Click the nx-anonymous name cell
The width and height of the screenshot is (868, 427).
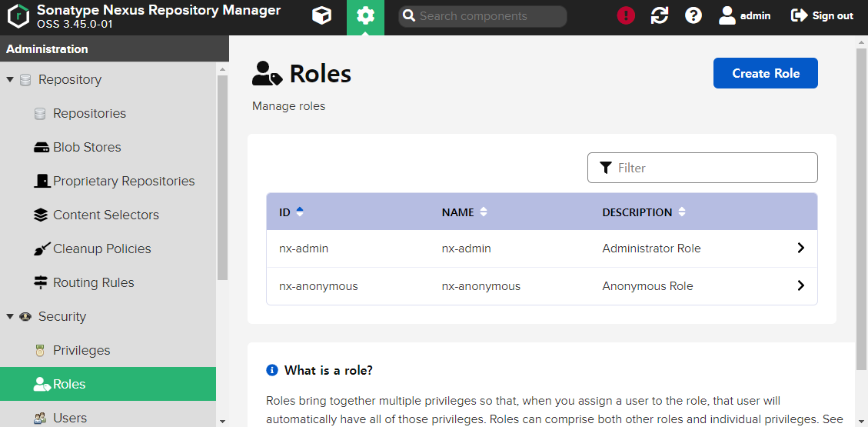[481, 286]
